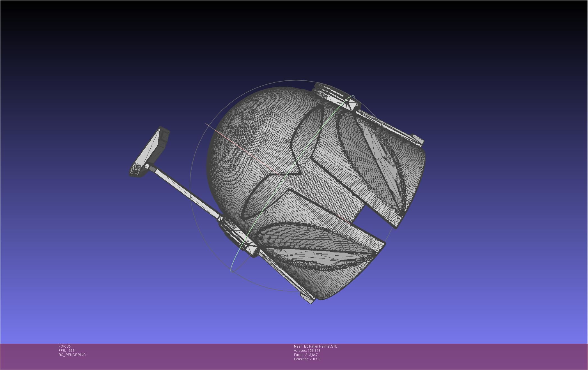Click the Faces: 313,647 text
The width and height of the screenshot is (588, 370).
[x=306, y=355]
